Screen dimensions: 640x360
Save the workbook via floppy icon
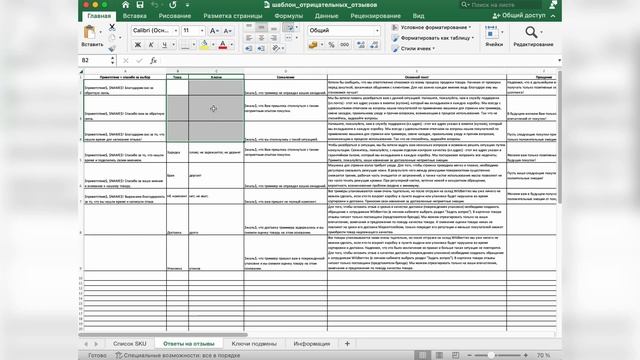click(x=140, y=5)
